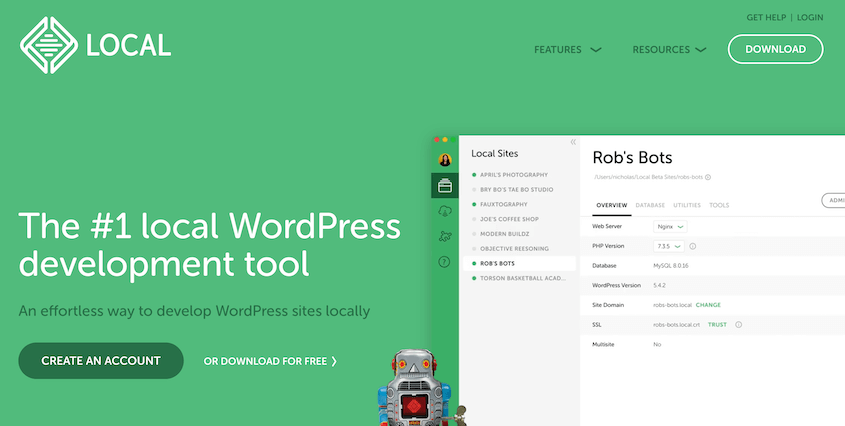Viewport: 845px width, 426px height.
Task: Click Create an Account button
Action: pos(101,361)
